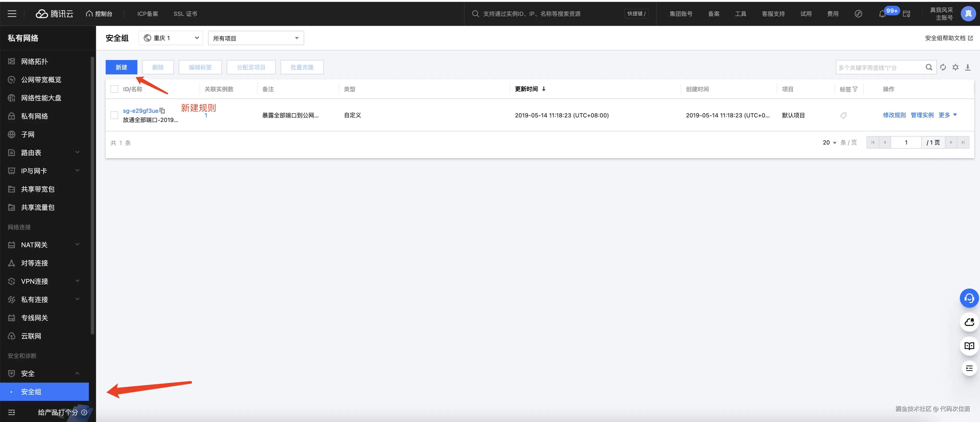This screenshot has width=980, height=422.
Task: Select all rows header checkbox
Action: point(114,89)
